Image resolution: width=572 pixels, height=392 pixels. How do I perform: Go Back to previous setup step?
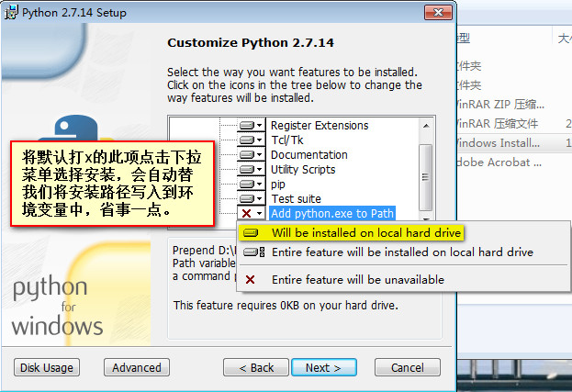(x=256, y=367)
